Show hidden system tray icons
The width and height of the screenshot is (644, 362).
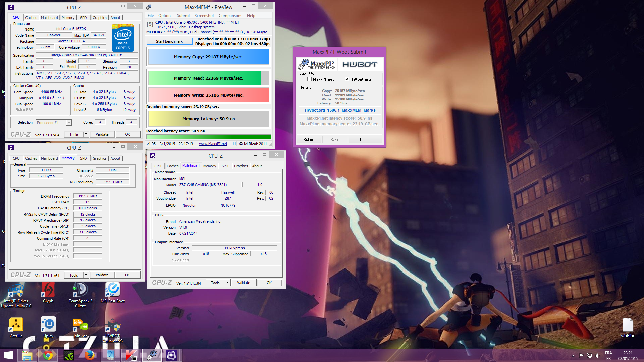573,355
